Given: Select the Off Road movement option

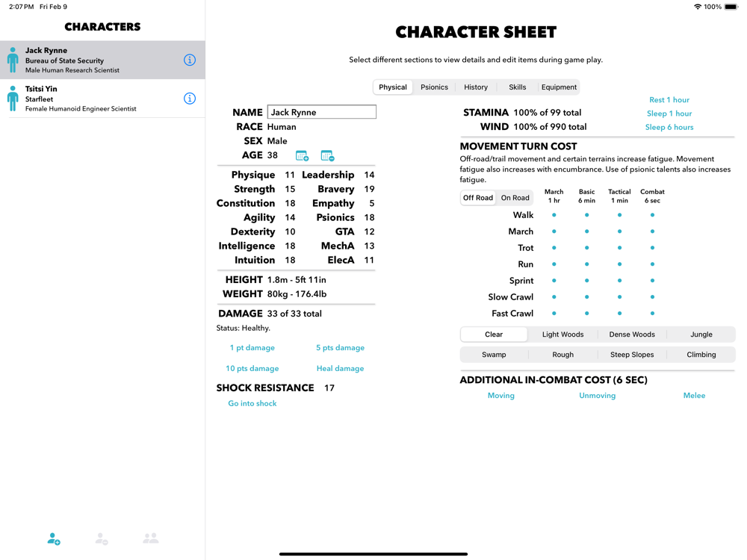Looking at the screenshot, I should point(478,198).
